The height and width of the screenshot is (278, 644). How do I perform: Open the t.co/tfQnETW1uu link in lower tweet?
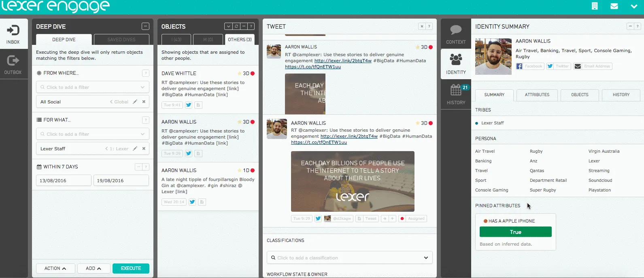click(x=319, y=142)
